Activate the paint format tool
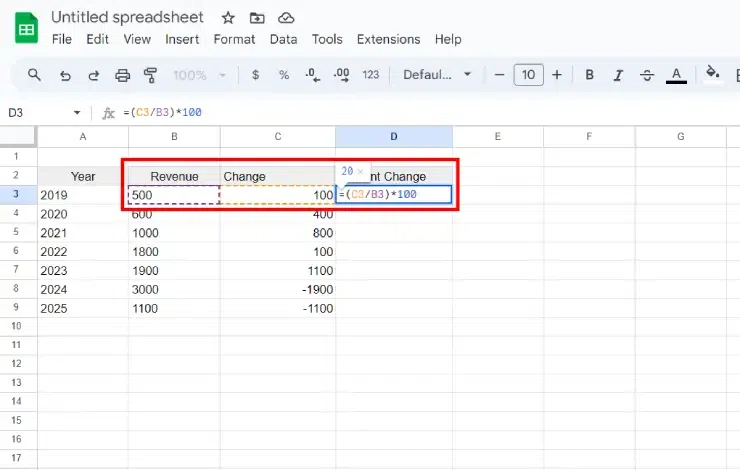 [x=151, y=75]
